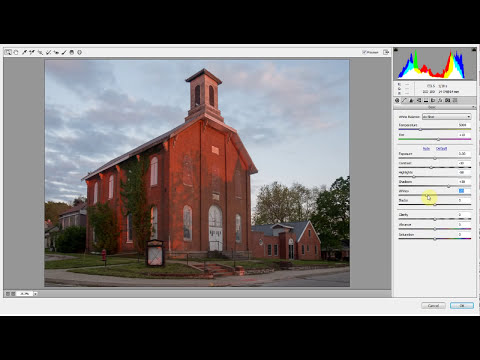Click the zoom level percentage field
The height and width of the screenshot is (360, 480).
coord(24,294)
